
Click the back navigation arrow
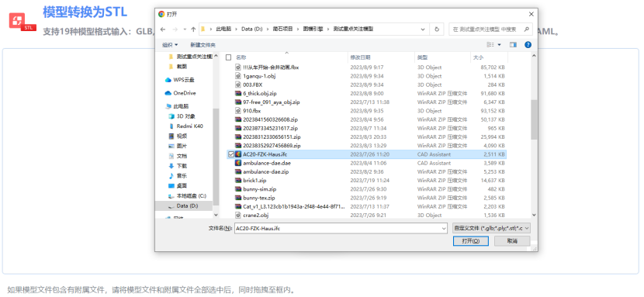click(163, 29)
